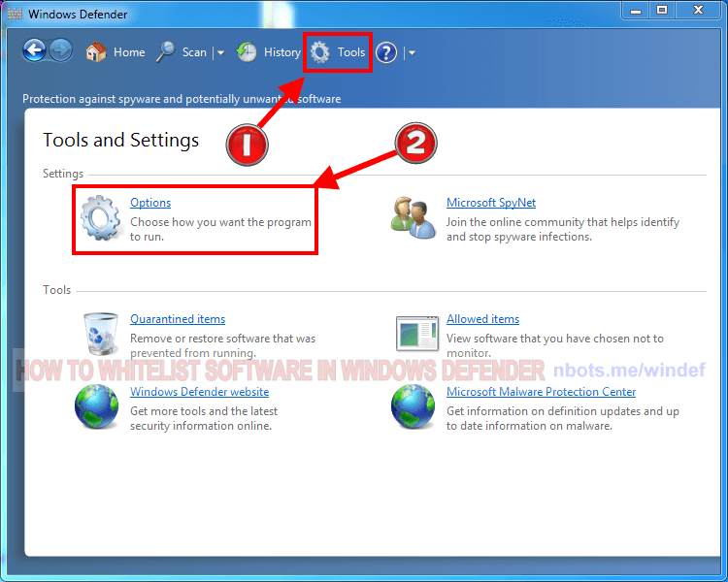
Task: Click the 'Windows Defender' window title text
Action: click(x=78, y=15)
